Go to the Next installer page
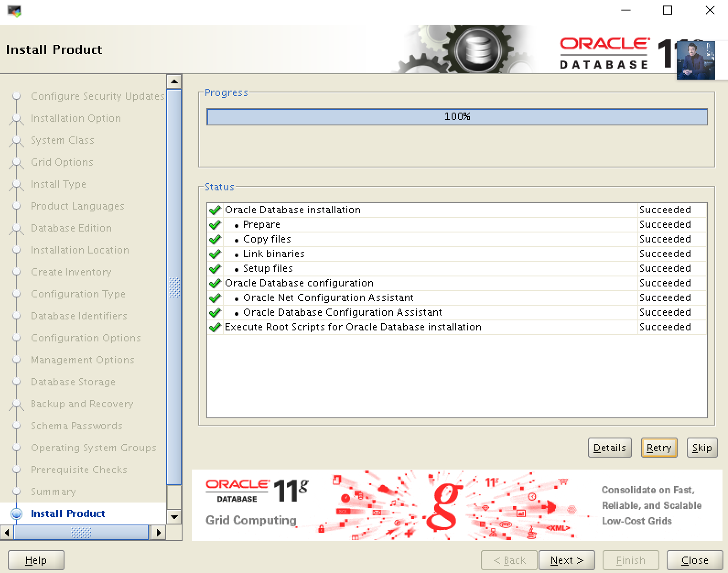Screen dimensions: 728x573 [566, 560]
